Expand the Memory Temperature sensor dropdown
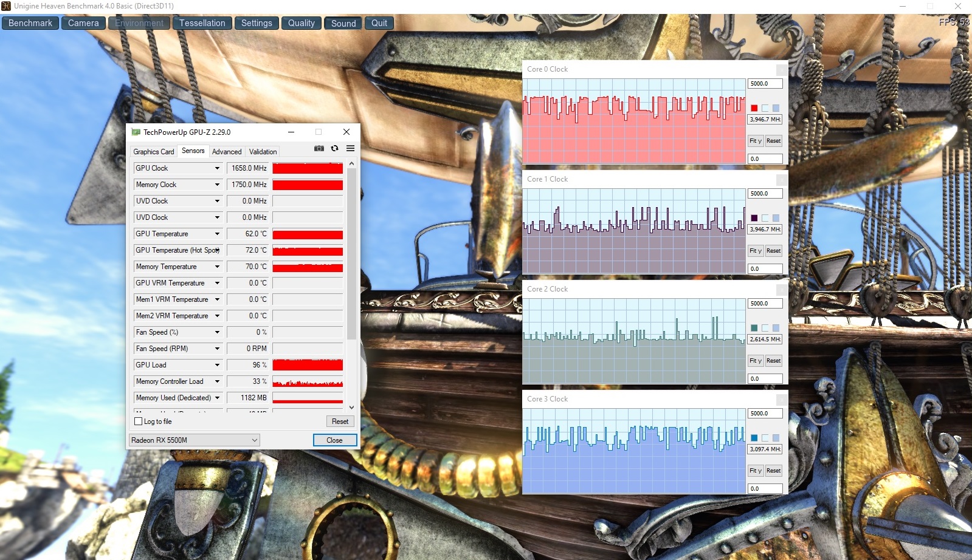Screen dimensions: 972x560 (x=217, y=267)
